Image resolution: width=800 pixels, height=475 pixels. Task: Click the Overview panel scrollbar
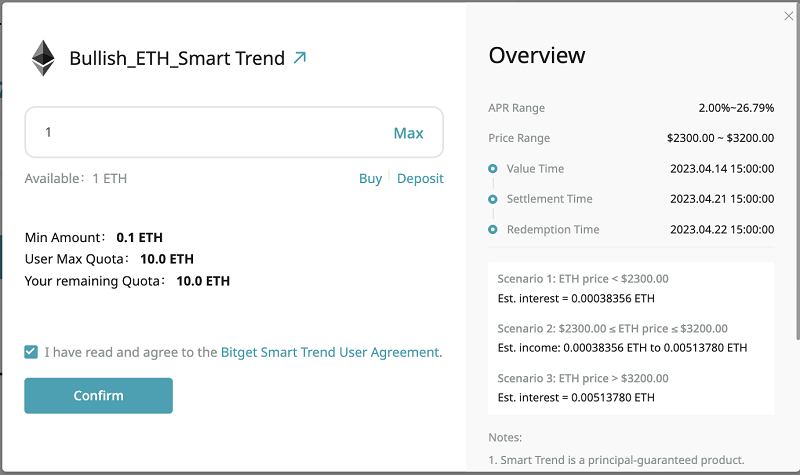(797, 173)
